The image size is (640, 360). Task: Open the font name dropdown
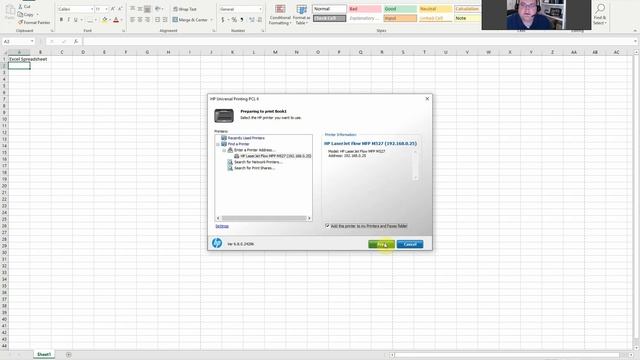coord(92,9)
